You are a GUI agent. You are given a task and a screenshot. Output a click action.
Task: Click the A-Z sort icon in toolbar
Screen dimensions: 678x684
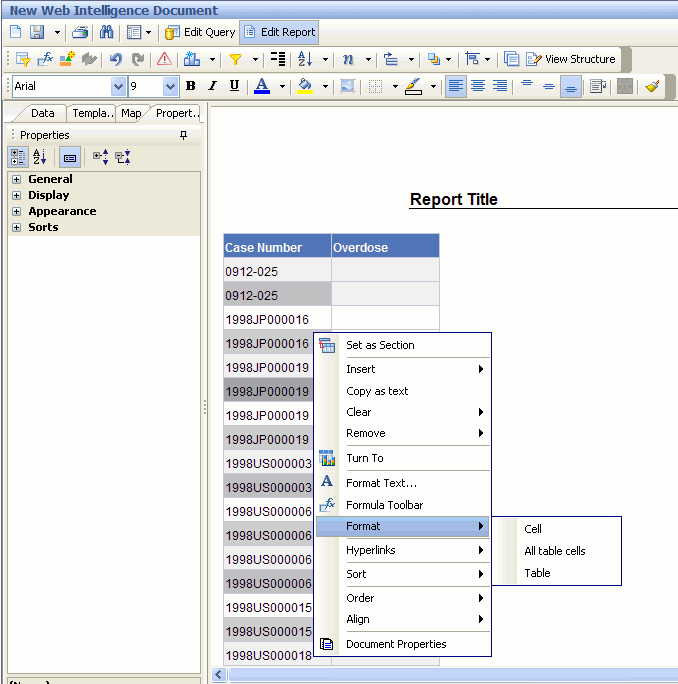pyautogui.click(x=305, y=59)
